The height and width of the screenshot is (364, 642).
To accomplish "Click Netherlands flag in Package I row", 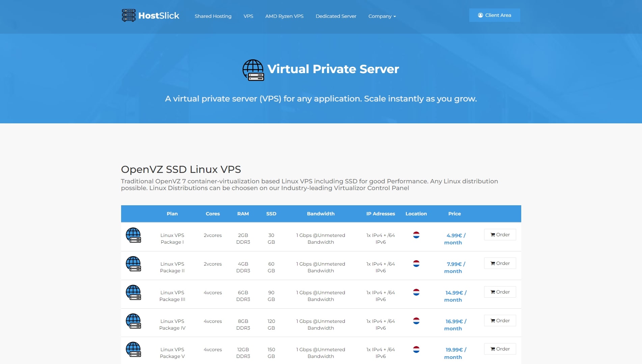I will point(416,235).
